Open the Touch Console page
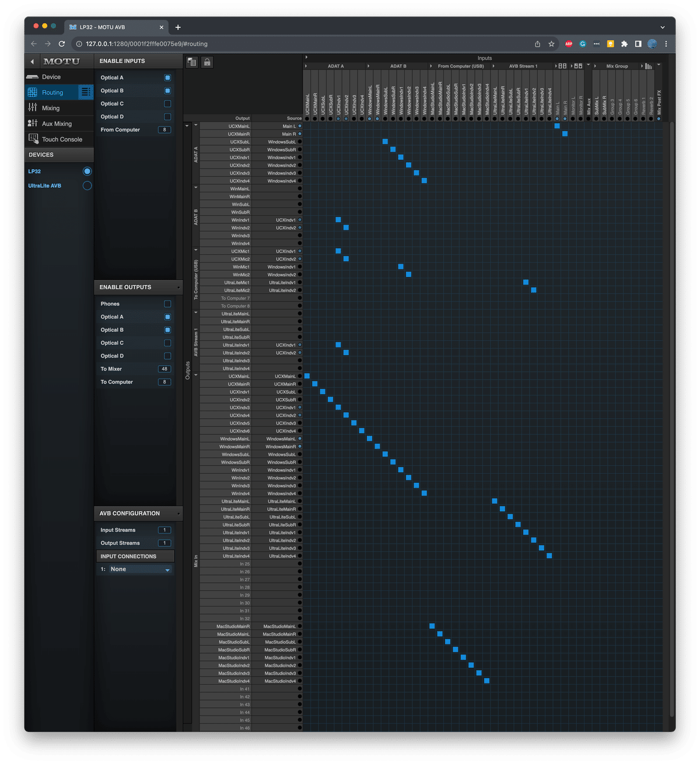 click(59, 139)
